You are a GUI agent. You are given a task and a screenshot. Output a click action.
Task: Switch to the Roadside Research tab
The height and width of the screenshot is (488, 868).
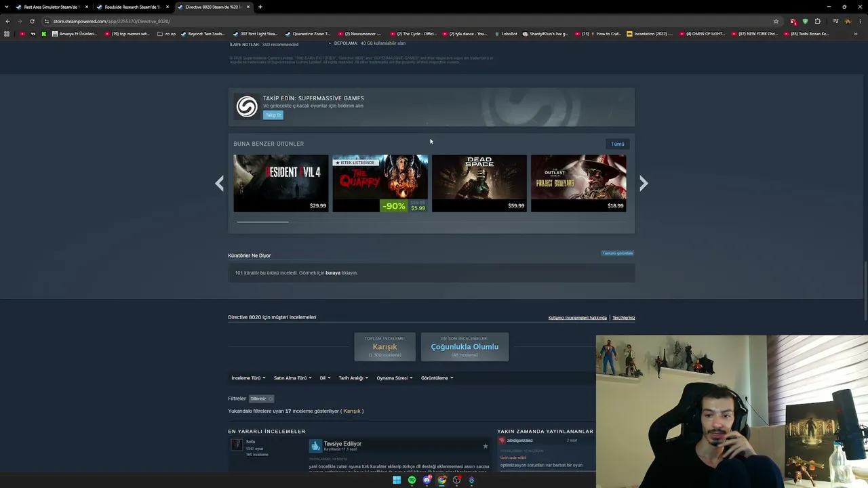tap(134, 7)
